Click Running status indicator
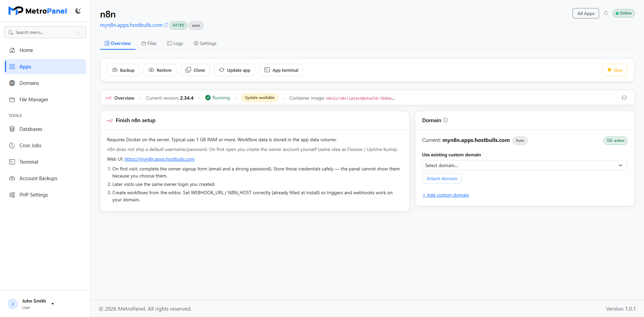The image size is (644, 317). point(217,98)
